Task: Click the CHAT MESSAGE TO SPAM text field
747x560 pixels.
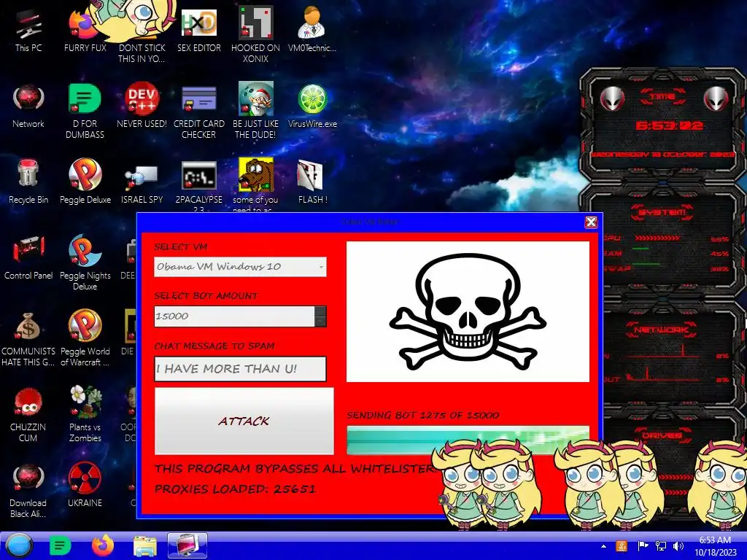Action: tap(240, 369)
